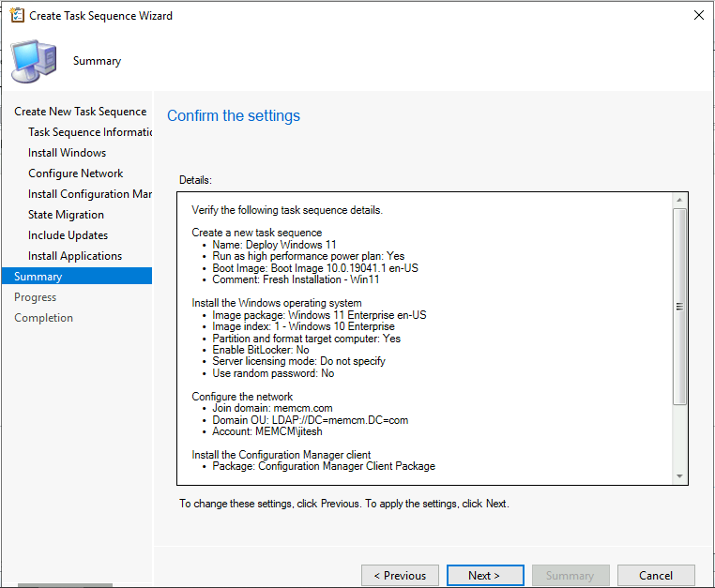Click the 'Details:' label
715x588 pixels.
(x=195, y=180)
